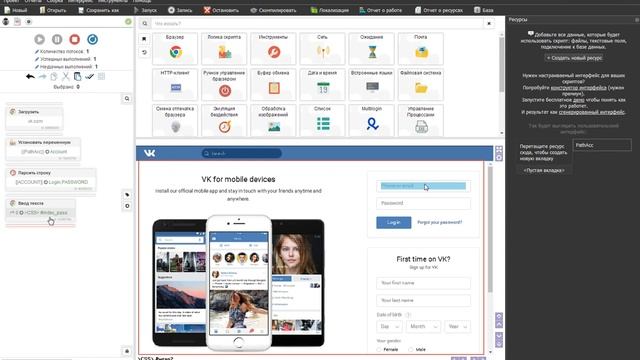Click the blue restart button

click(x=93, y=39)
